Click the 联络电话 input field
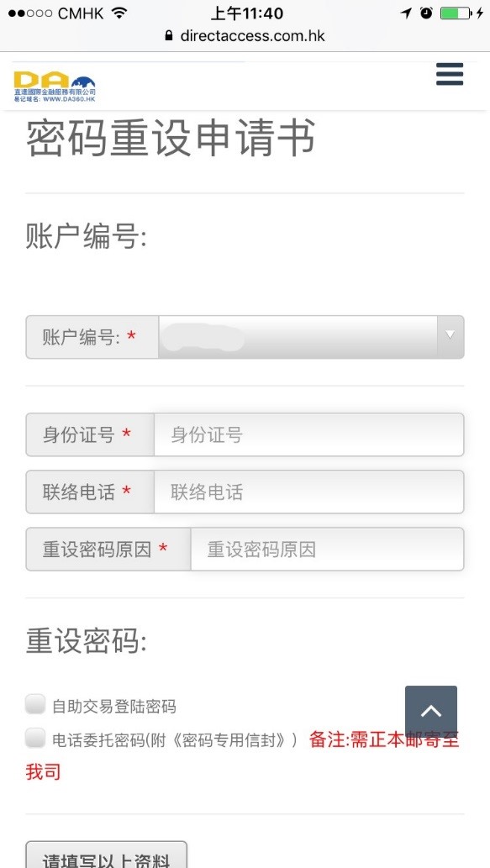 point(309,492)
